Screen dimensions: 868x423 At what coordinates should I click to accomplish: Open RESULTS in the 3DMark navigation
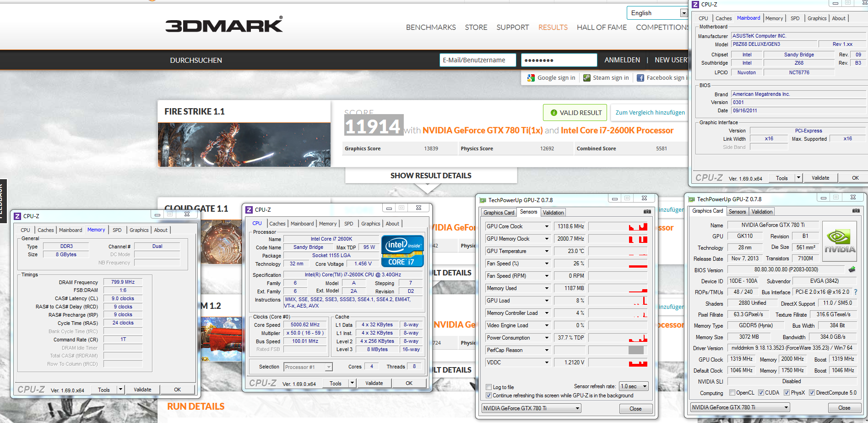coord(553,27)
